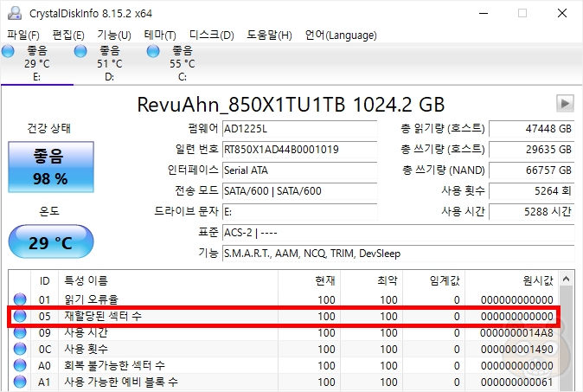Click the status orb of row 05

[20, 316]
